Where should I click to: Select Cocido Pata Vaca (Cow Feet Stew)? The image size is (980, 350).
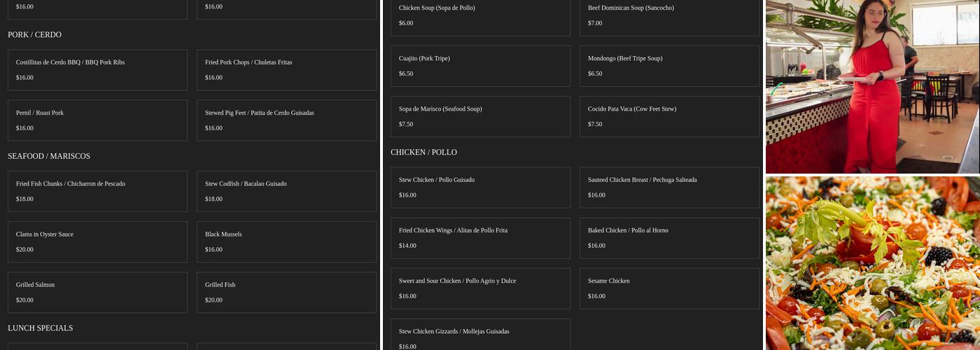click(669, 116)
